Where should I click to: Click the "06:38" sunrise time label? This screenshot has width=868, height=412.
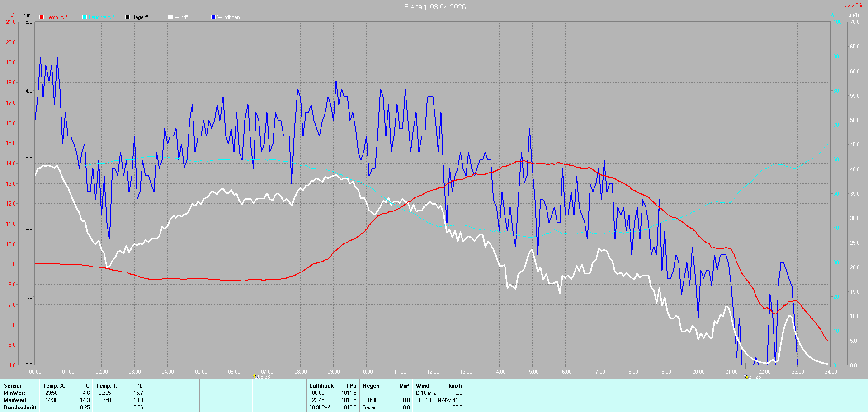[x=264, y=377]
